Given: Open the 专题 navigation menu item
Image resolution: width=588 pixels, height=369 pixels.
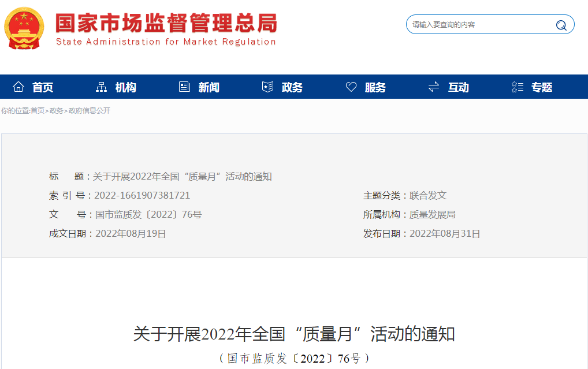Looking at the screenshot, I should click(542, 87).
